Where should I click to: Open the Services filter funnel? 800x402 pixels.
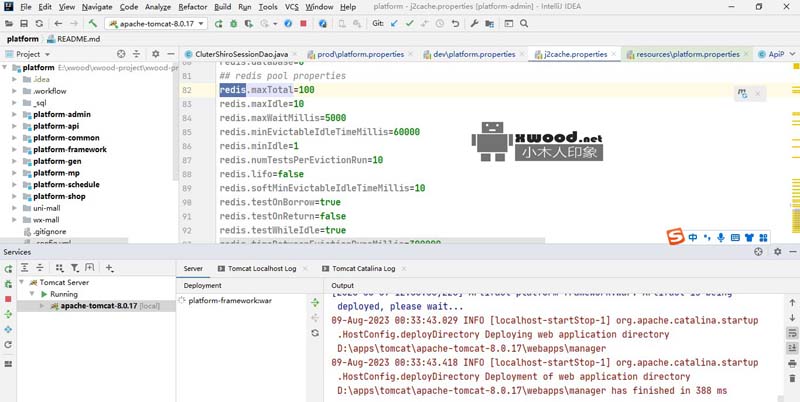pyautogui.click(x=74, y=268)
